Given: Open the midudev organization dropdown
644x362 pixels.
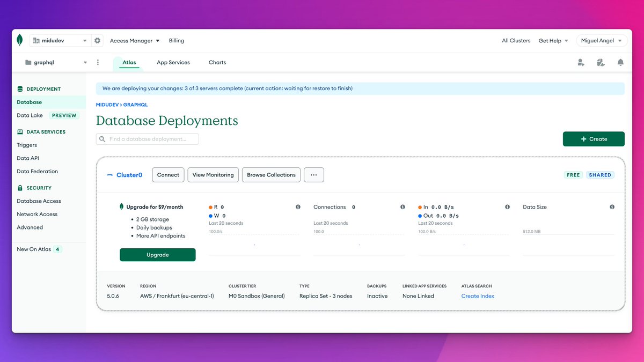Looking at the screenshot, I should tap(60, 41).
